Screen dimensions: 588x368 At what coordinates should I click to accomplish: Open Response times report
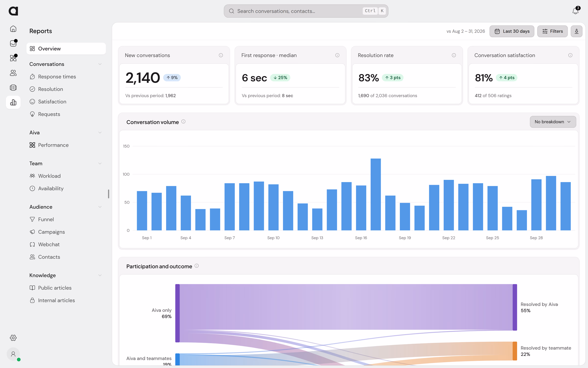pyautogui.click(x=66, y=77)
